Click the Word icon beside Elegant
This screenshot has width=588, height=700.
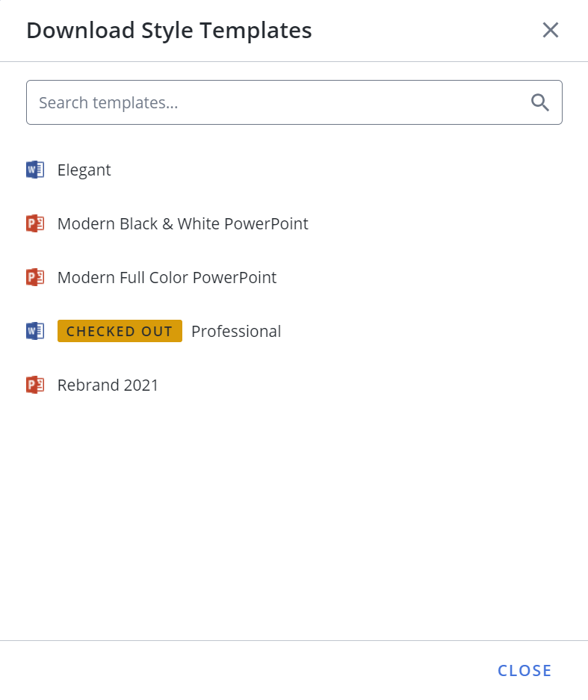[35, 170]
